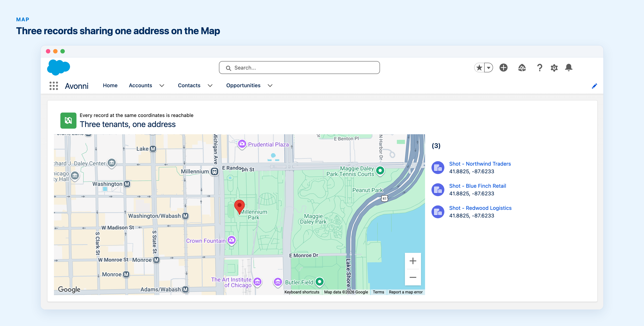The height and width of the screenshot is (326, 644).
Task: Expand the Opportunities tab chevron
Action: click(270, 86)
